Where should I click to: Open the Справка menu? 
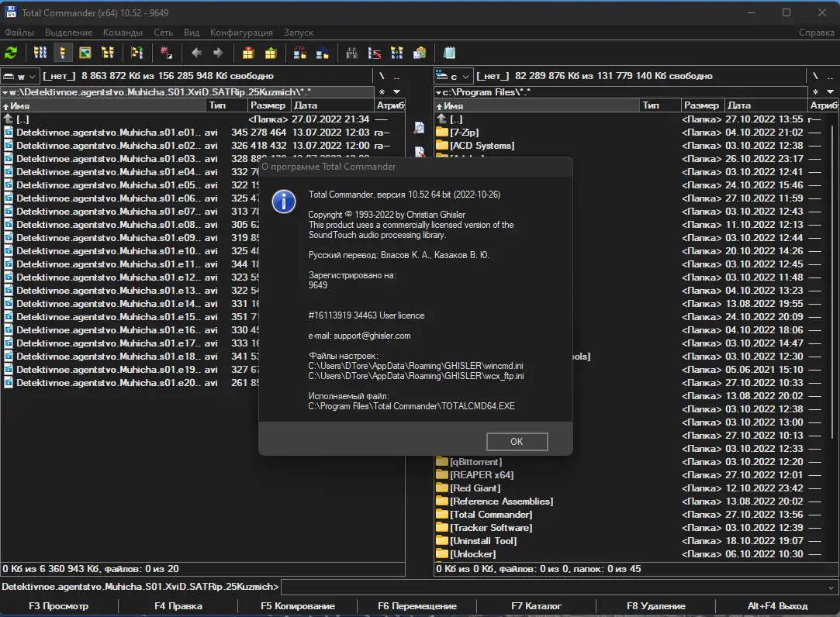[817, 33]
